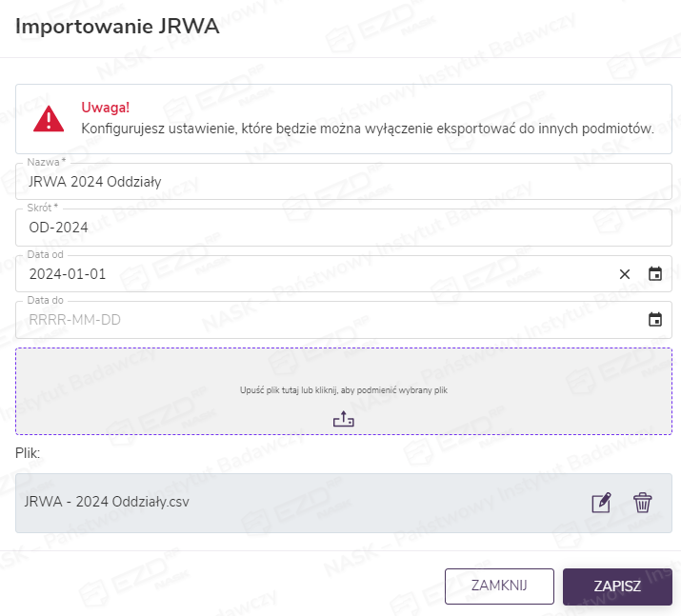This screenshot has height=616, width=681.
Task: Clear the Data od date value
Action: [x=625, y=274]
